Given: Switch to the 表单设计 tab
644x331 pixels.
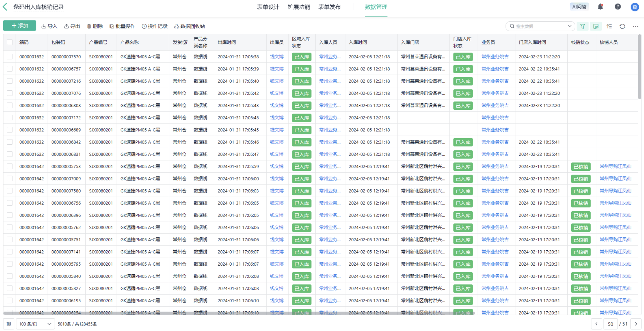Looking at the screenshot, I should [x=268, y=7].
